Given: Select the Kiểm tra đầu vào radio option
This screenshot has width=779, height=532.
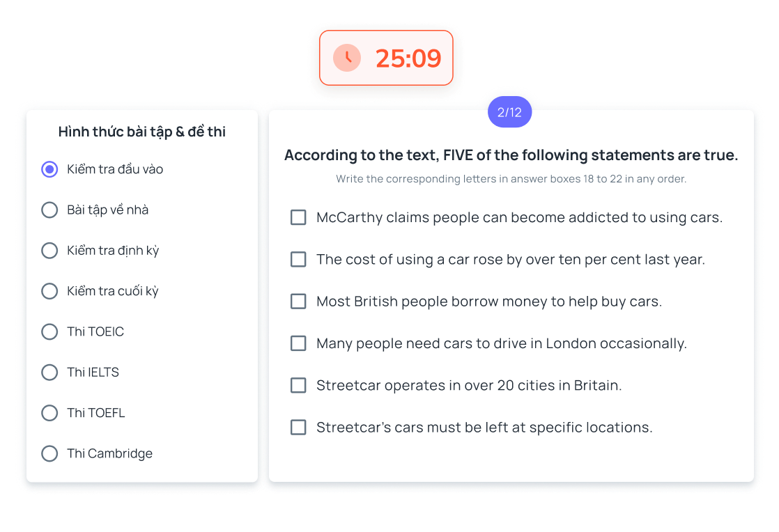Looking at the screenshot, I should (49, 169).
